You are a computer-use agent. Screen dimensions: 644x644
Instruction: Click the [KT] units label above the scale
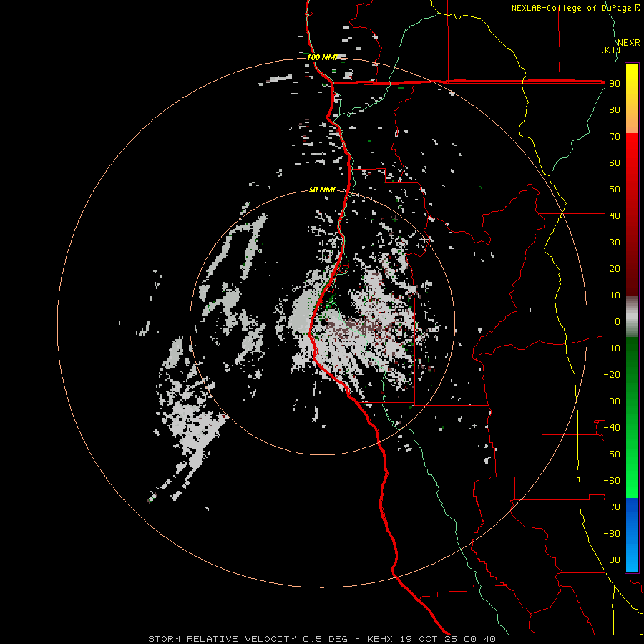pos(611,49)
